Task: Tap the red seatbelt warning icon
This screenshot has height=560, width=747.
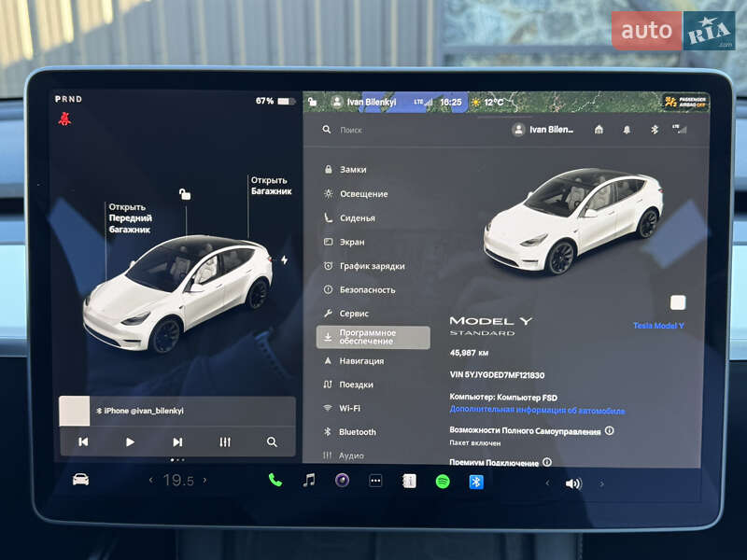Action: [64, 119]
